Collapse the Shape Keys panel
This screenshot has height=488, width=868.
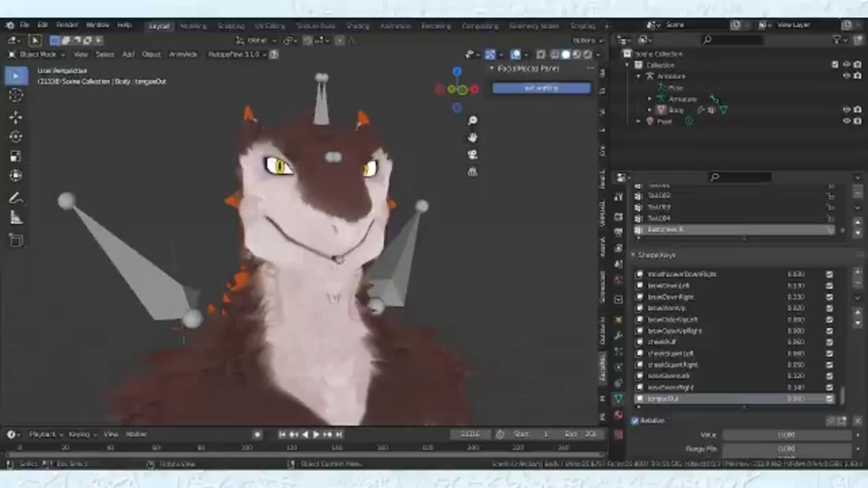(x=632, y=255)
